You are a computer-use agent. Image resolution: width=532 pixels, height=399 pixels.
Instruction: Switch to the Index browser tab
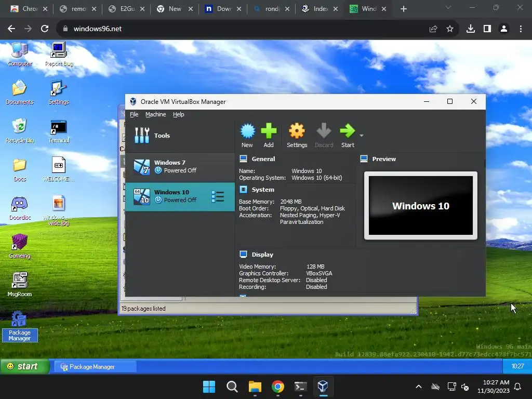click(320, 9)
